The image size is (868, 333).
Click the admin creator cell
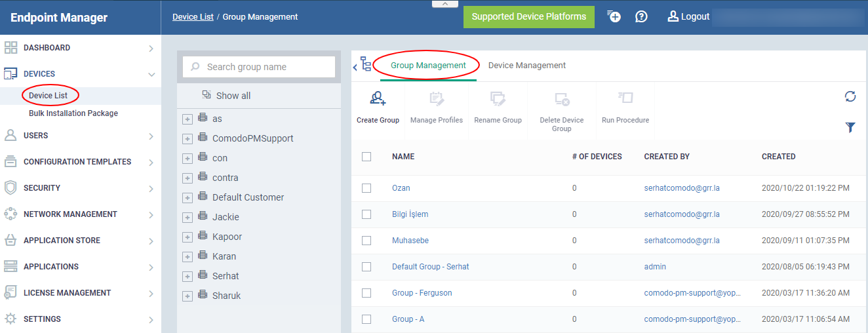click(655, 267)
